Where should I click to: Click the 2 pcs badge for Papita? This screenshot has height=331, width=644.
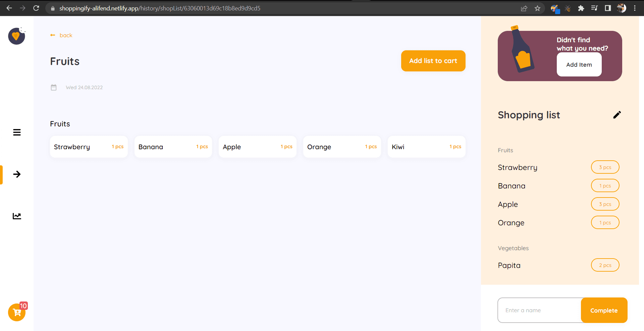(605, 265)
